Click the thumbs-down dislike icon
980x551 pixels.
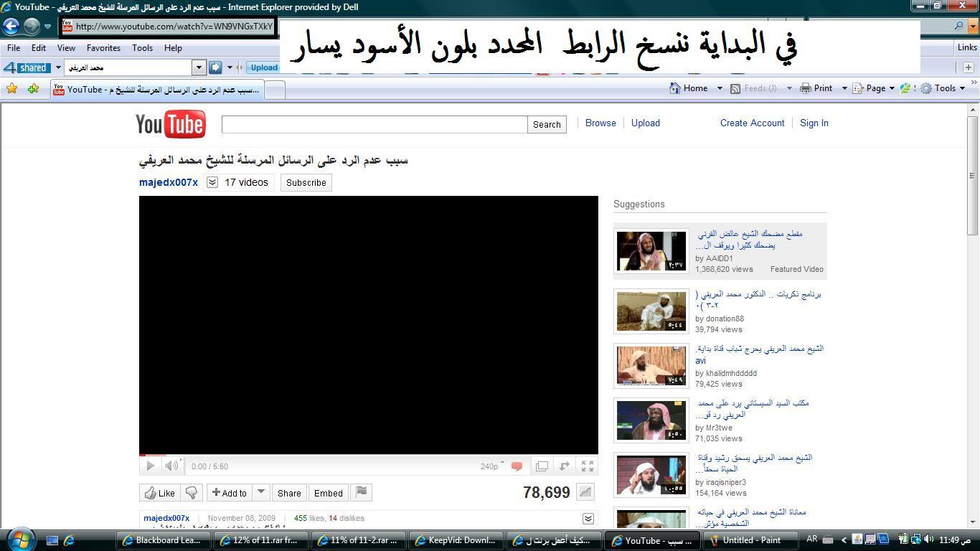192,493
